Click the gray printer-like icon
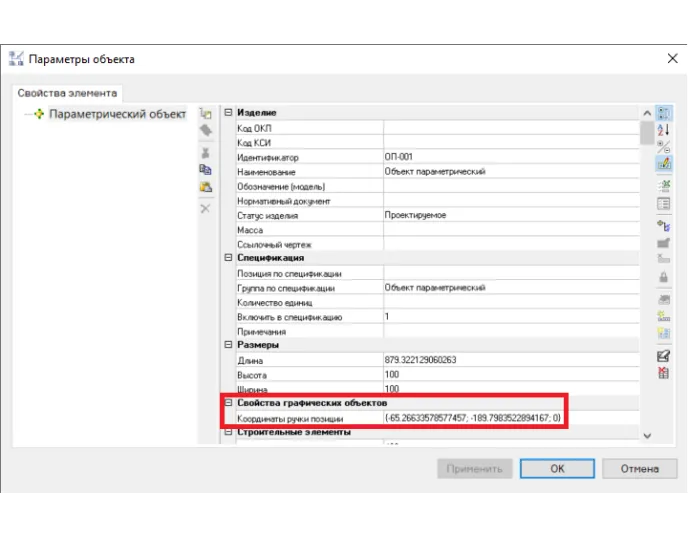688x537 pixels. (664, 299)
